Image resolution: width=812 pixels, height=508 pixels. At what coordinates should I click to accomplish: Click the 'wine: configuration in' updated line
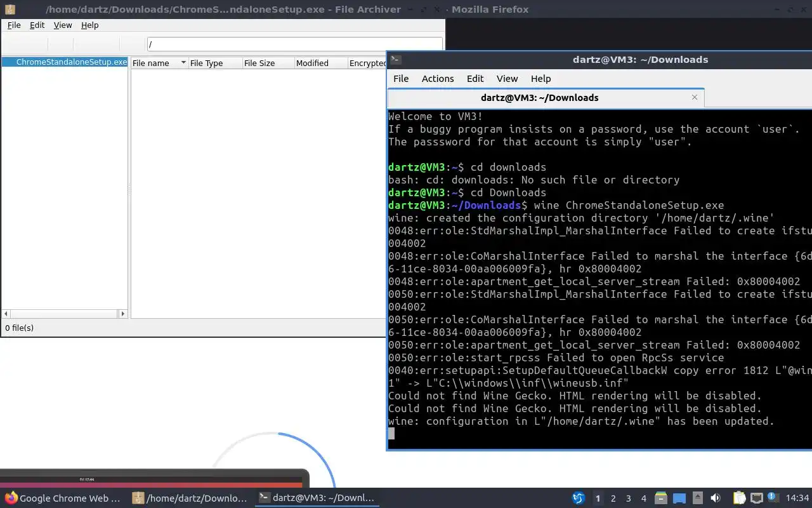(581, 421)
